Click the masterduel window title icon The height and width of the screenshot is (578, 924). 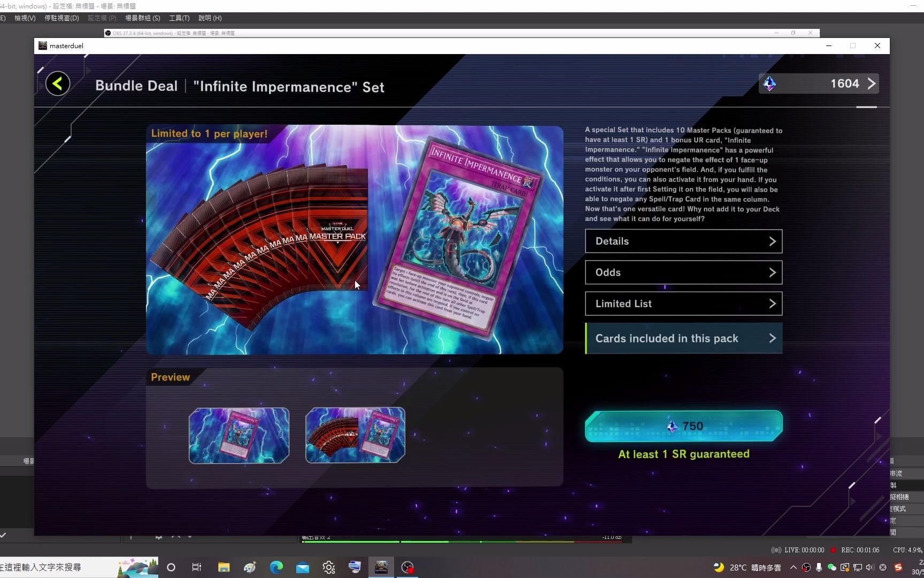point(43,45)
